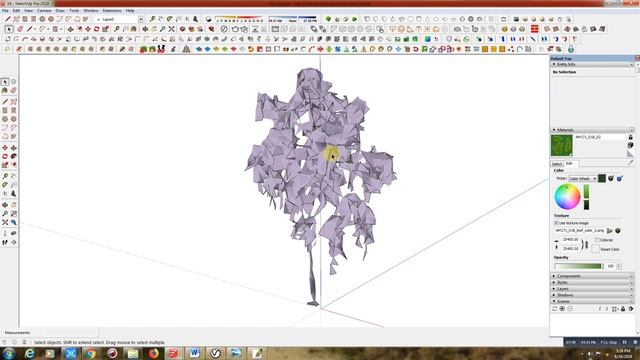Open the Help menu
Screen dimensions: 640x360
click(130, 11)
